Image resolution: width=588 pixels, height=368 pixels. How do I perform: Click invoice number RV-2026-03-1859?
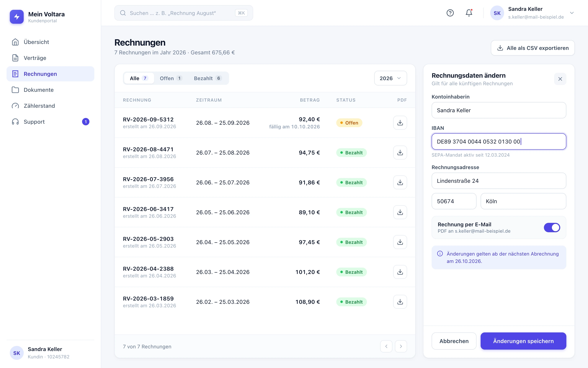[148, 299]
